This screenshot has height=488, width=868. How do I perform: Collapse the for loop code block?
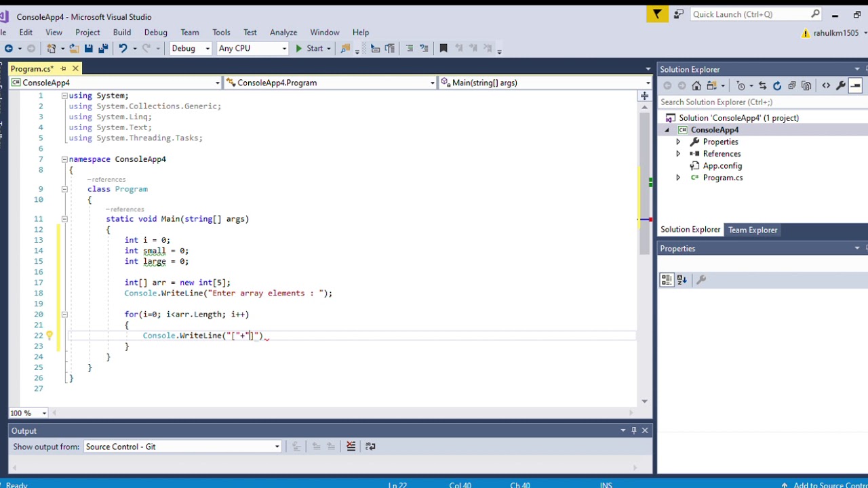point(64,314)
